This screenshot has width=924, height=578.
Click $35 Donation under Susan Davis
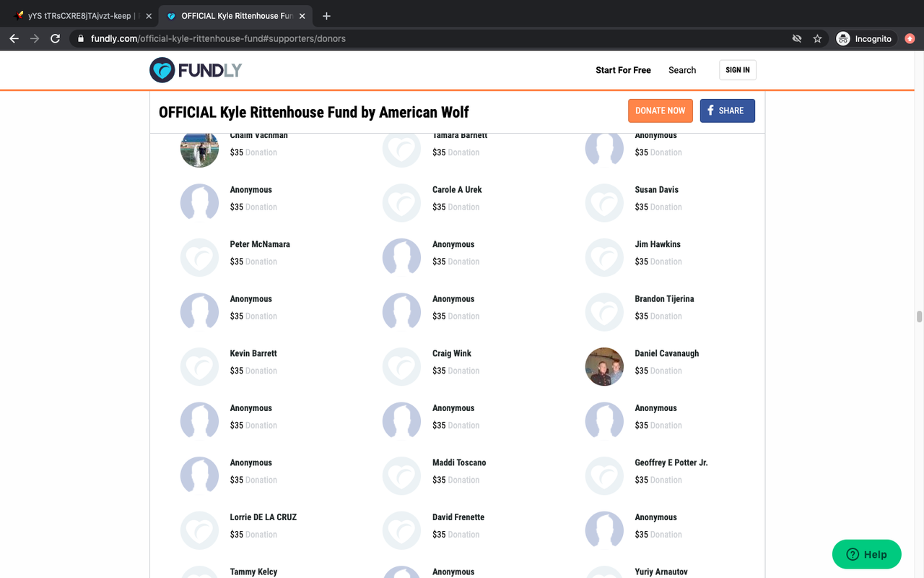tap(658, 207)
